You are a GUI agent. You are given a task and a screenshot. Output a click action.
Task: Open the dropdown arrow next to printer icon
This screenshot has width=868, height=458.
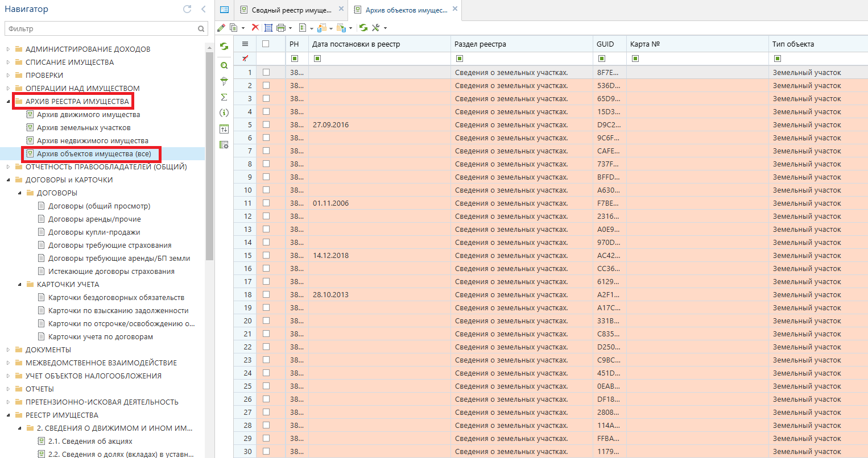(290, 28)
